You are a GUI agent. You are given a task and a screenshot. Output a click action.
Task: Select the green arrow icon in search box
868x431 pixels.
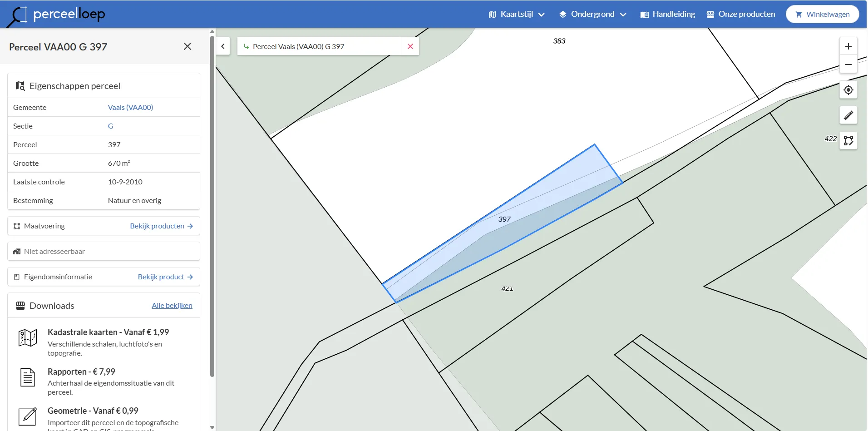[246, 46]
